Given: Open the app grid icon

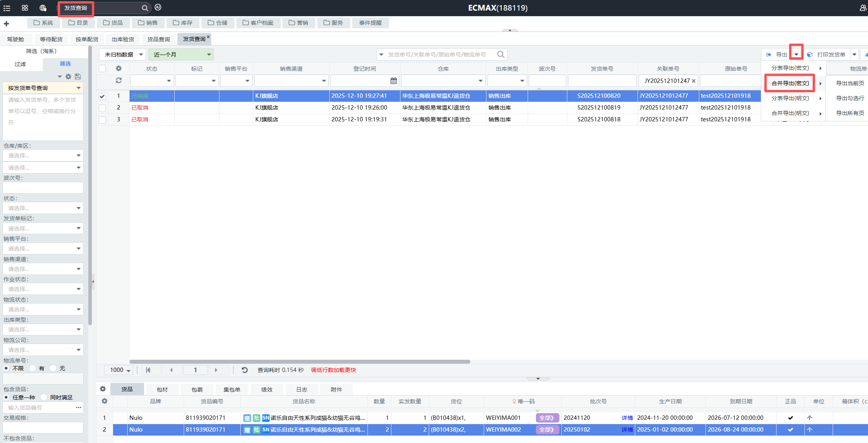Looking at the screenshot, I should click(x=25, y=8).
